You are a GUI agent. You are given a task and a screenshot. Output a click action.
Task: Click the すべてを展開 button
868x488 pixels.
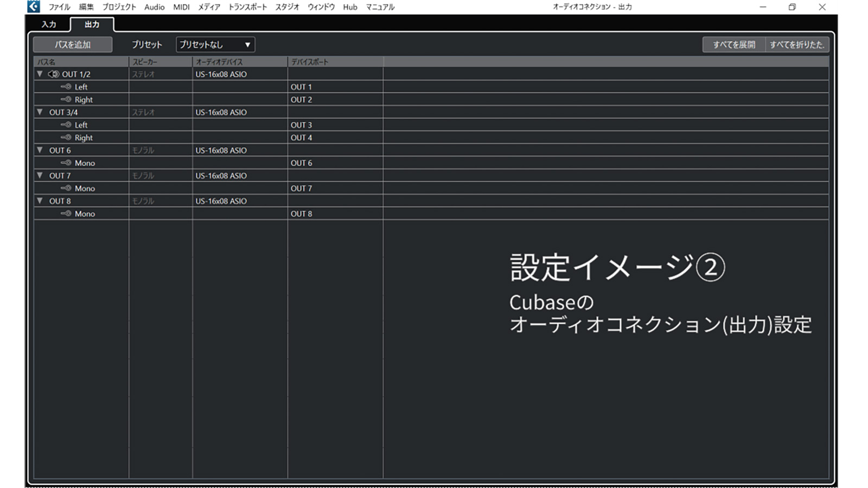(734, 44)
